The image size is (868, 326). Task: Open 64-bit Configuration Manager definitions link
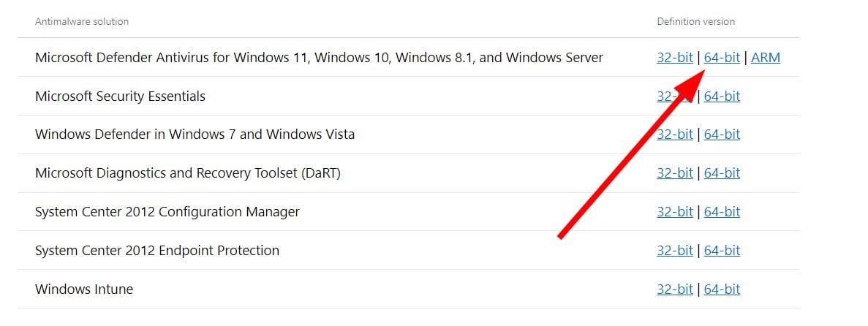(x=722, y=212)
